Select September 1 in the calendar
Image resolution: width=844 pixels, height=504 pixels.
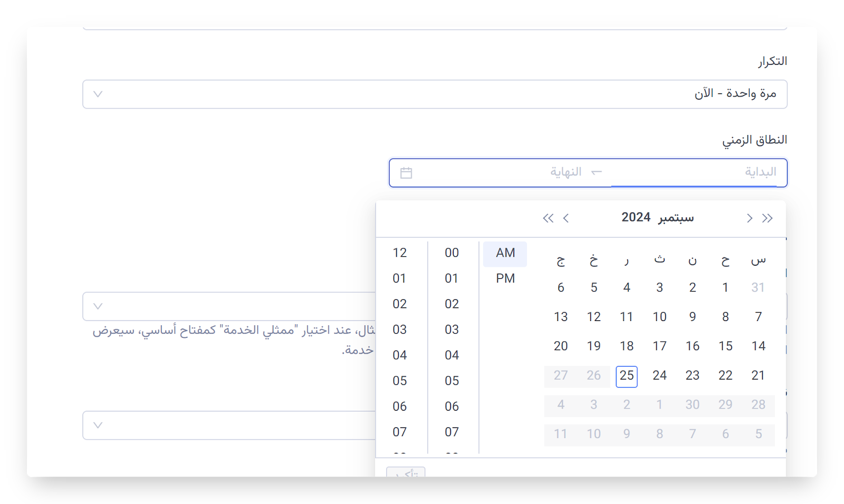coord(725,288)
